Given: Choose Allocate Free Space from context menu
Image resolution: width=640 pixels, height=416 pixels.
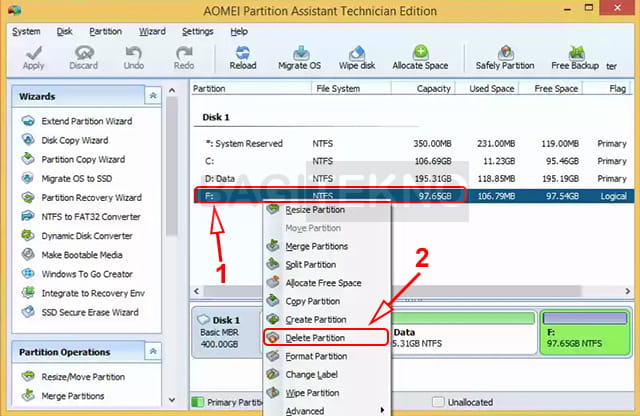Looking at the screenshot, I should (327, 283).
